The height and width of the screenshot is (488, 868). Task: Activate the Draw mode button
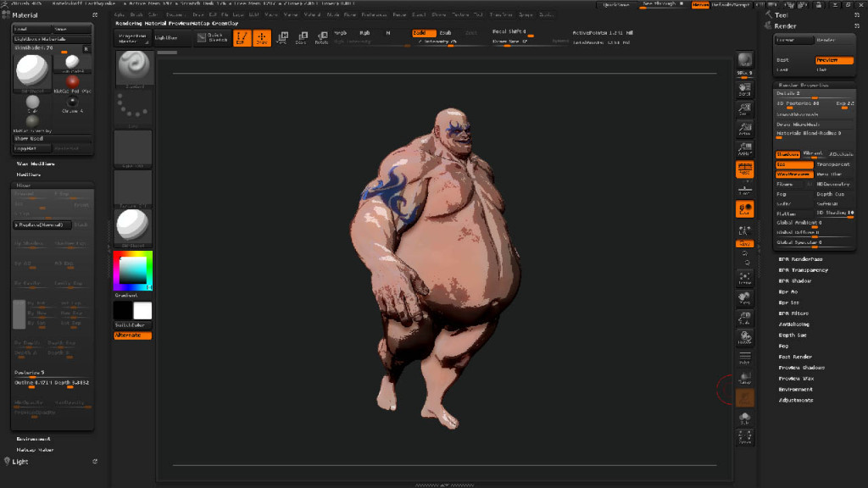[x=262, y=37]
